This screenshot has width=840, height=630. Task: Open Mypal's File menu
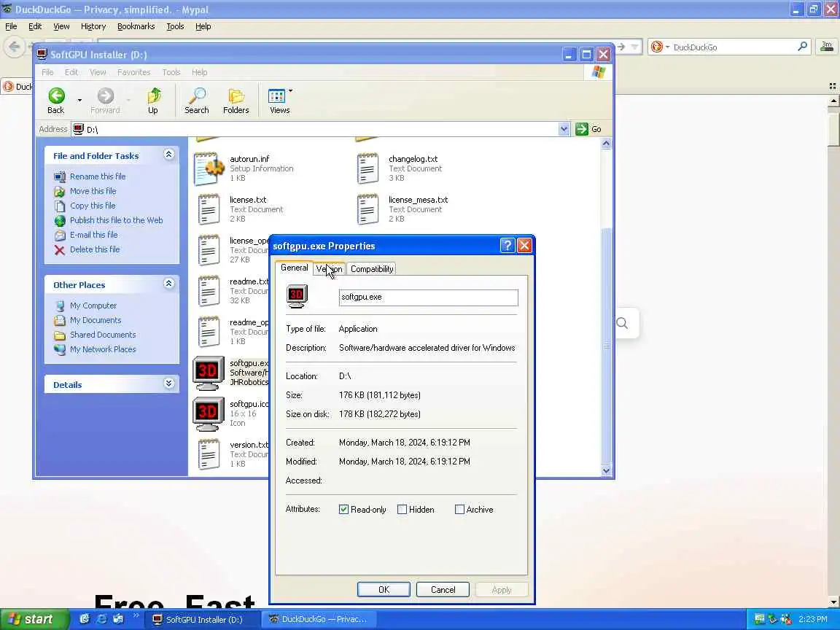pos(11,26)
